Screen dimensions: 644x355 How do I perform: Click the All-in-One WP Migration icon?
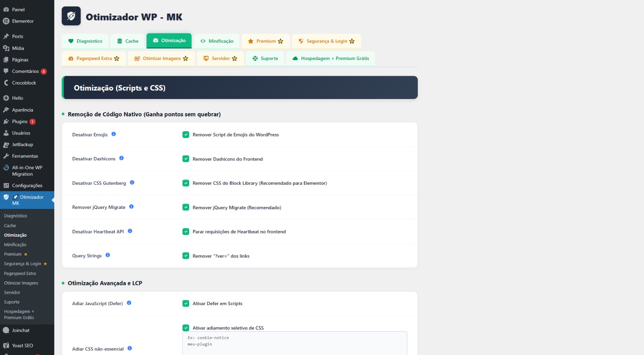point(6,168)
